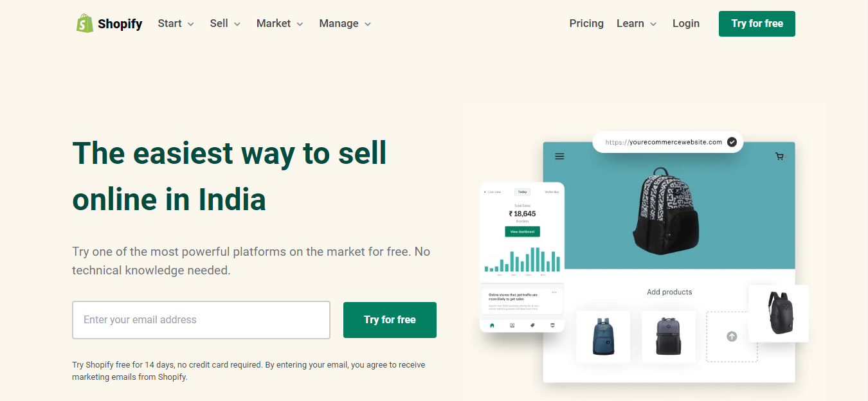868x401 pixels.
Task: Select the blue backpack product thumbnail
Action: pyautogui.click(x=602, y=336)
